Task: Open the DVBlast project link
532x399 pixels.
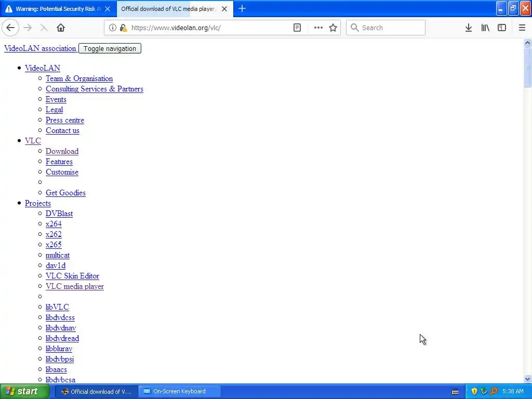Action: [59, 214]
